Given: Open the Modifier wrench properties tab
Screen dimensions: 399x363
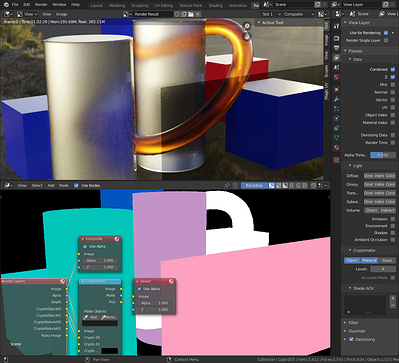Looking at the screenshot, I should point(336,99).
